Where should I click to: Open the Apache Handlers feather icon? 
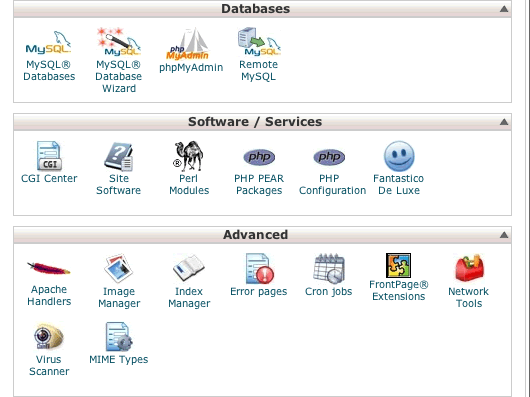pyautogui.click(x=49, y=269)
